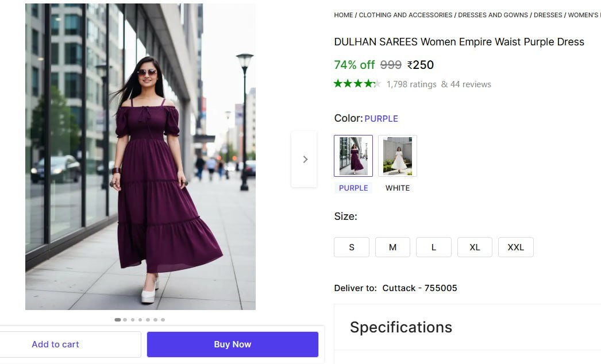The height and width of the screenshot is (364, 601).
Task: Click the green star rating display
Action: click(x=357, y=83)
